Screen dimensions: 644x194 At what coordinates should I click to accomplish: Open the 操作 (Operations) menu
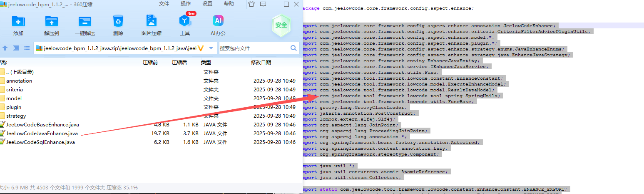(186, 4)
